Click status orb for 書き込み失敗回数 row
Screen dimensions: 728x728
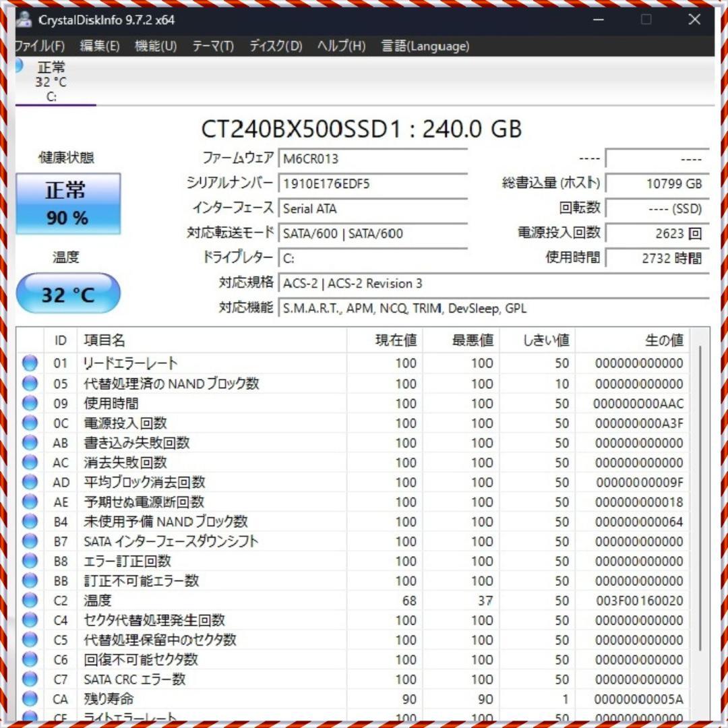30,442
